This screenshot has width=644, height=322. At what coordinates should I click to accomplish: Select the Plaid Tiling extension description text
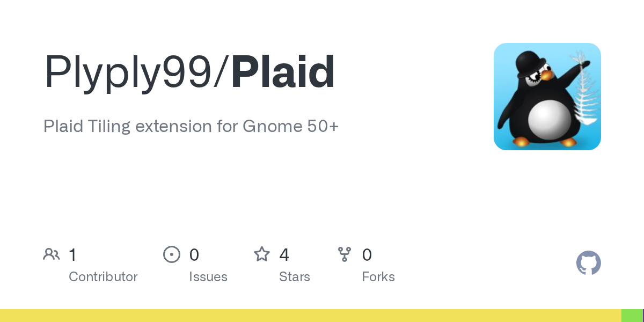tap(191, 127)
